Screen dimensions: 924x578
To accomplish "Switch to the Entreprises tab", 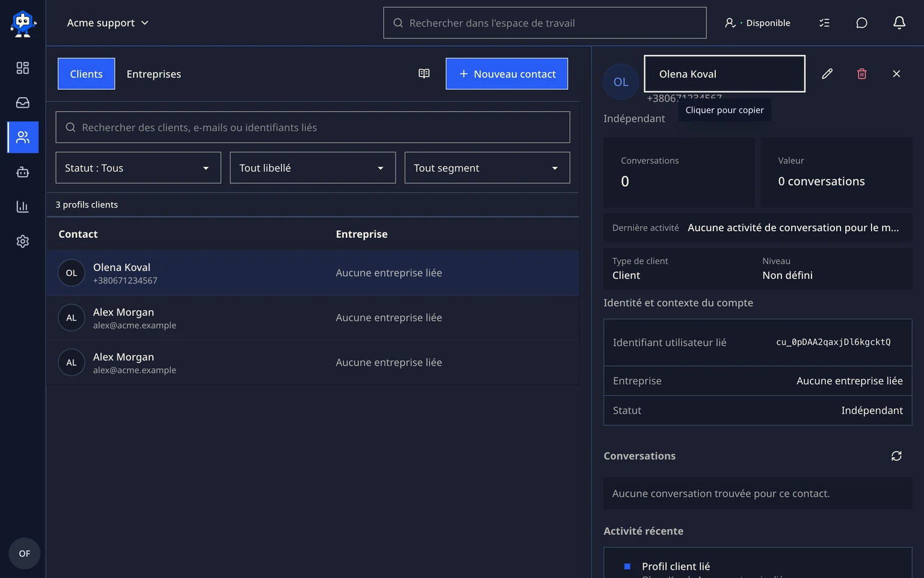I will click(x=154, y=74).
